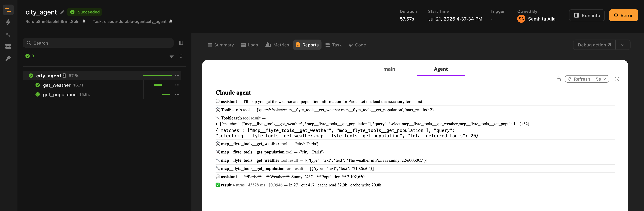Switch to the Logs tab
644x211 pixels.
[249, 45]
